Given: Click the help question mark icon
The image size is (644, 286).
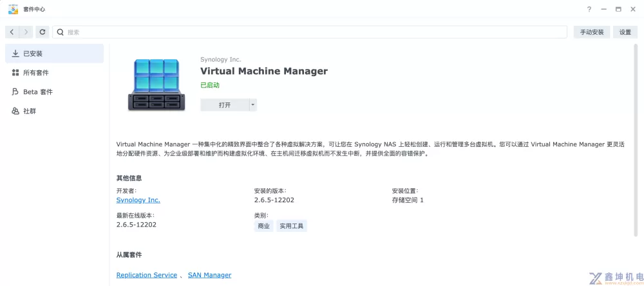Looking at the screenshot, I should click(589, 9).
